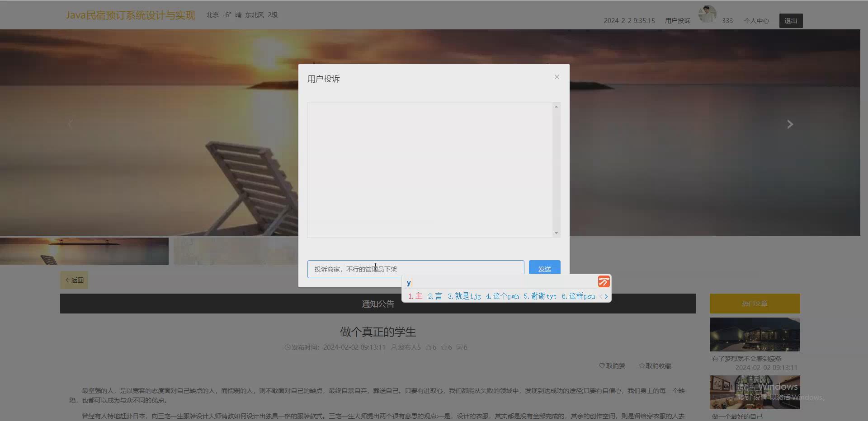The height and width of the screenshot is (421, 868).
Task: Click the Sogou input method logo icon
Action: click(603, 282)
